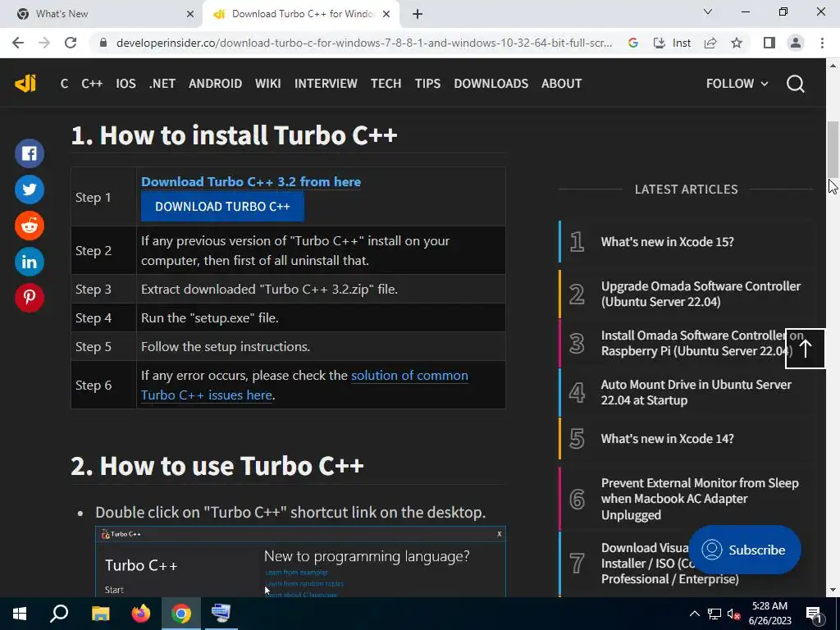Open the INTERVIEW menu item
The height and width of the screenshot is (630, 840).
pyautogui.click(x=326, y=84)
